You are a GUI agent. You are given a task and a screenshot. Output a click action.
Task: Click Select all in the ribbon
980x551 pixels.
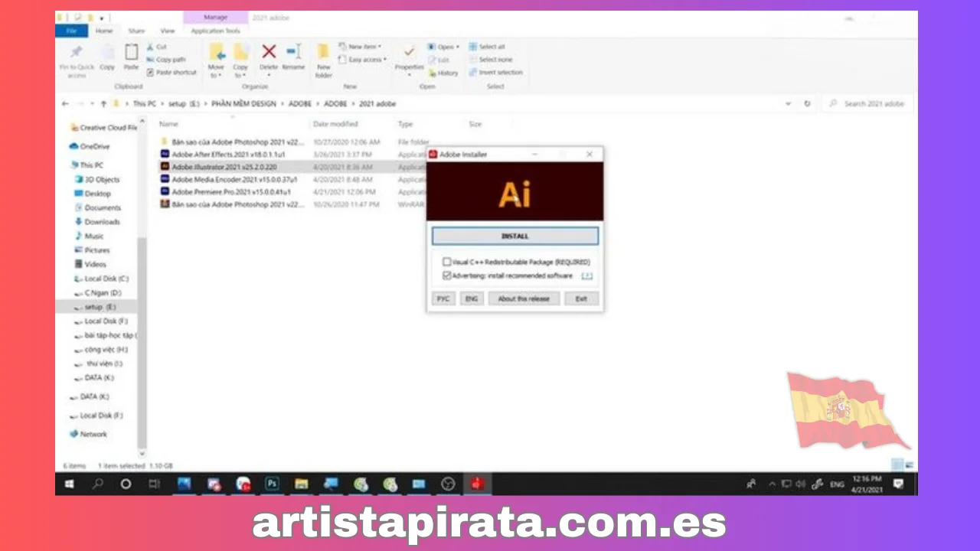pyautogui.click(x=487, y=47)
